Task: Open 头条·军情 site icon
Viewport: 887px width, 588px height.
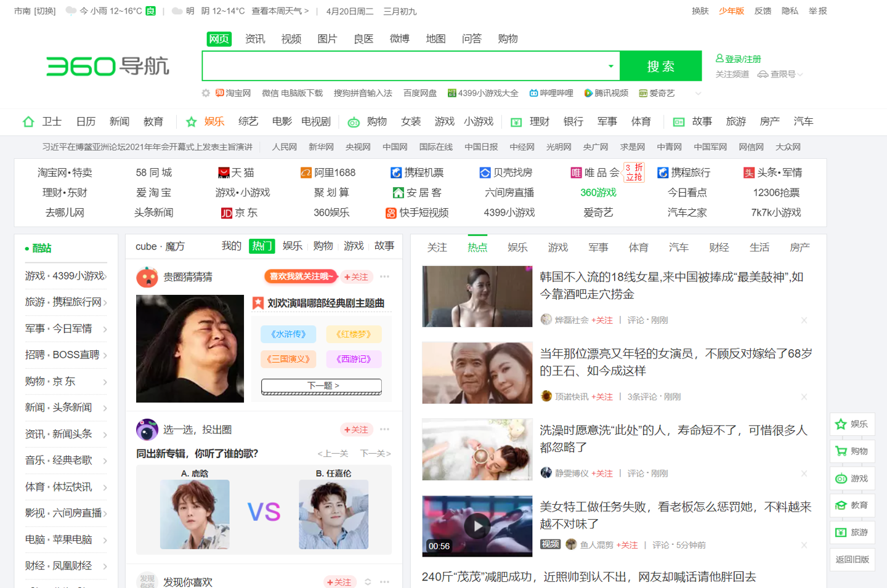Action: point(749,173)
